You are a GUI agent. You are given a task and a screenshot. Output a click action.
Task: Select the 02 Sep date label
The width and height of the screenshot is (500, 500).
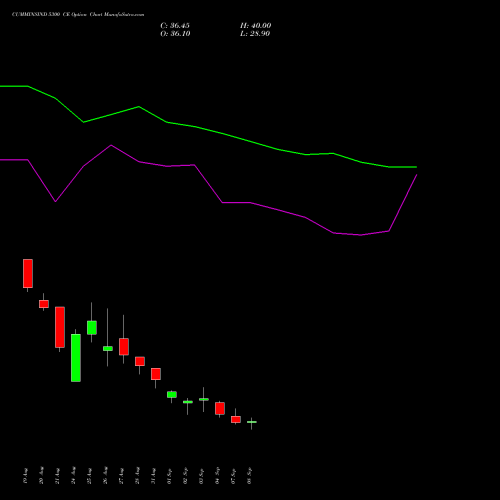[186, 476]
